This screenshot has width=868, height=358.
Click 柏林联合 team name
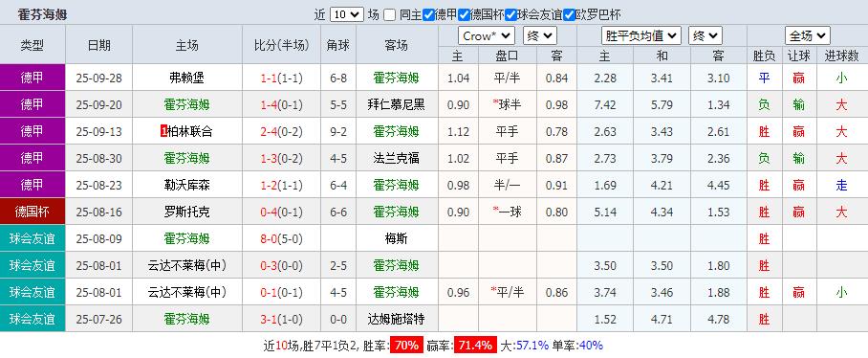tap(190, 131)
